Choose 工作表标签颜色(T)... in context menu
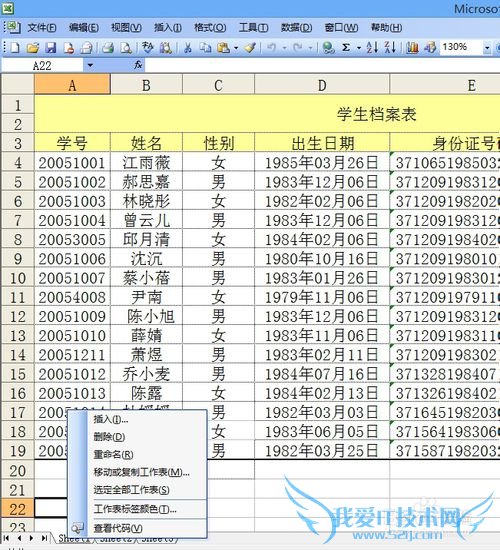The height and width of the screenshot is (550, 500). [137, 509]
